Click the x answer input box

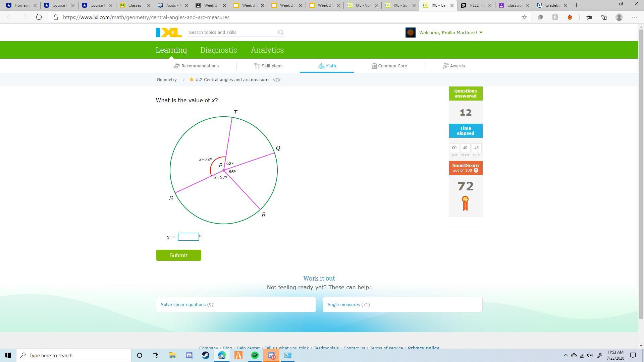(188, 237)
